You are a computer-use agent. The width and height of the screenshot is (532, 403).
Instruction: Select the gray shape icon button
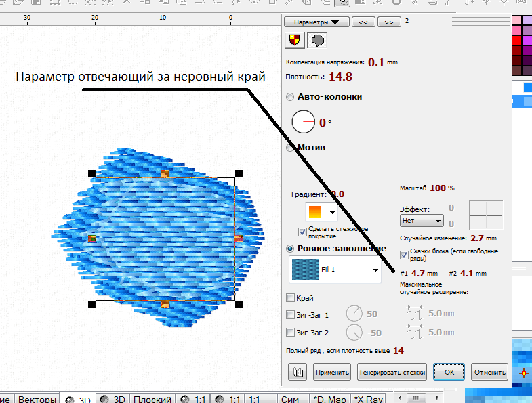point(316,40)
